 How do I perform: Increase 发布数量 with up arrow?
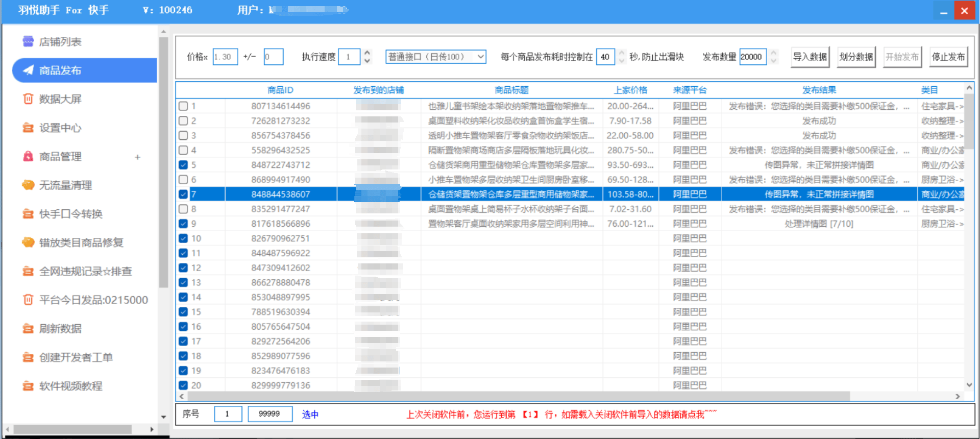pyautogui.click(x=774, y=53)
